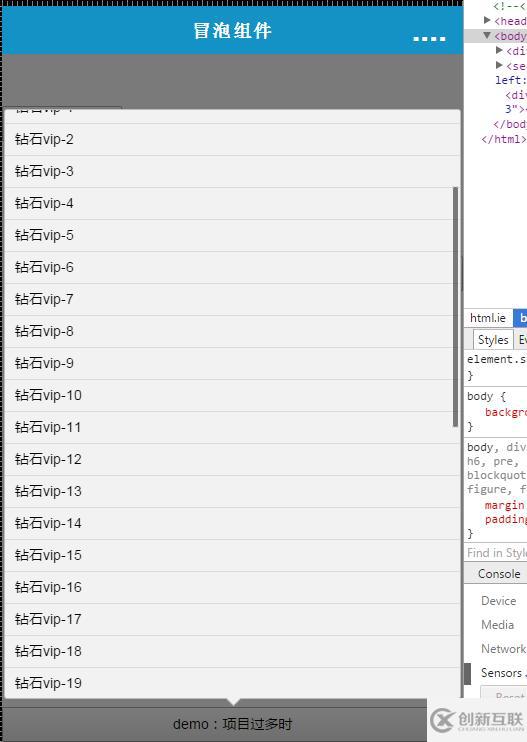Screen dimensions: 527x742
Task: Click the Find in Styles field
Action: tap(496, 553)
